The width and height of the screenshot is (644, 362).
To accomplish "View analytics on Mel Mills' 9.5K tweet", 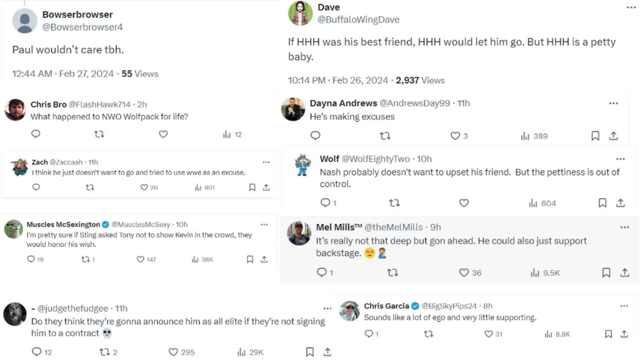I will (535, 273).
